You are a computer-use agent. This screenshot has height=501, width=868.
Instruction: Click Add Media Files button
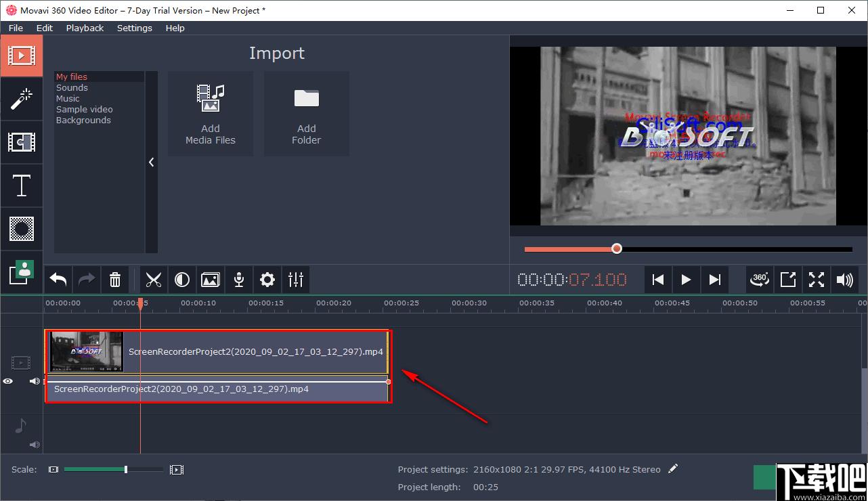[211, 114]
